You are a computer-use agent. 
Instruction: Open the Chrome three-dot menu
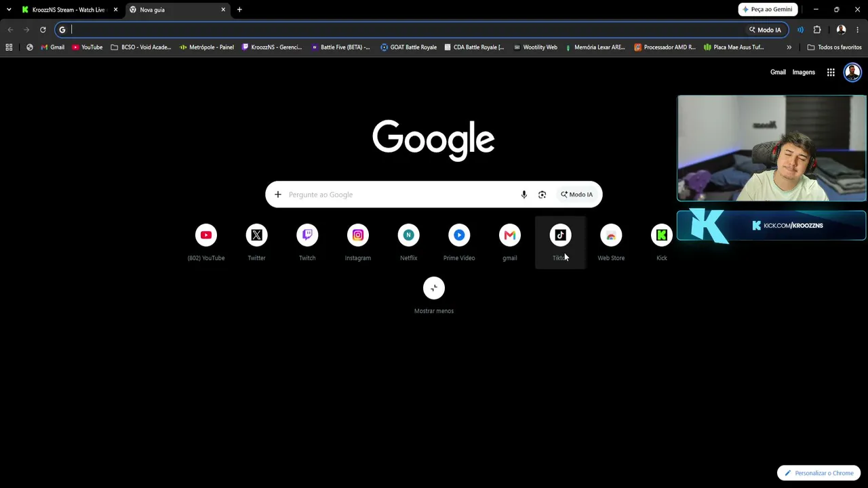click(x=858, y=30)
